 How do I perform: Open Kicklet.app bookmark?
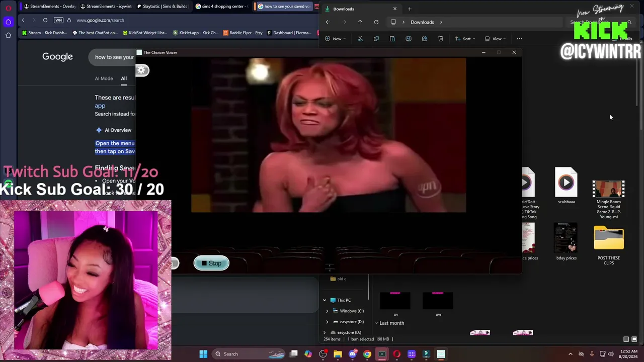[x=195, y=33]
